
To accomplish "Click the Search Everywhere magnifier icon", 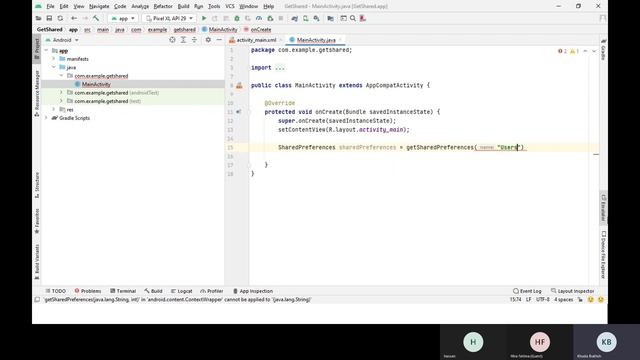I will (353, 18).
